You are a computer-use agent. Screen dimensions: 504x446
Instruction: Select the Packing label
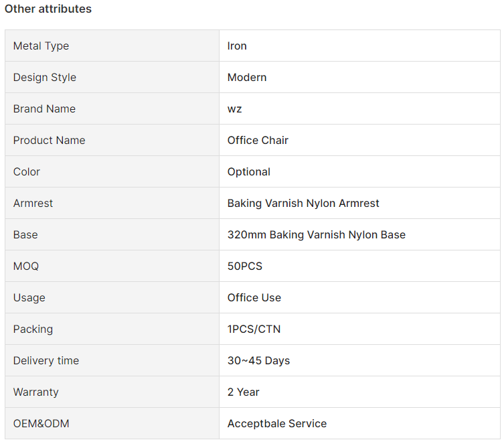coord(33,329)
